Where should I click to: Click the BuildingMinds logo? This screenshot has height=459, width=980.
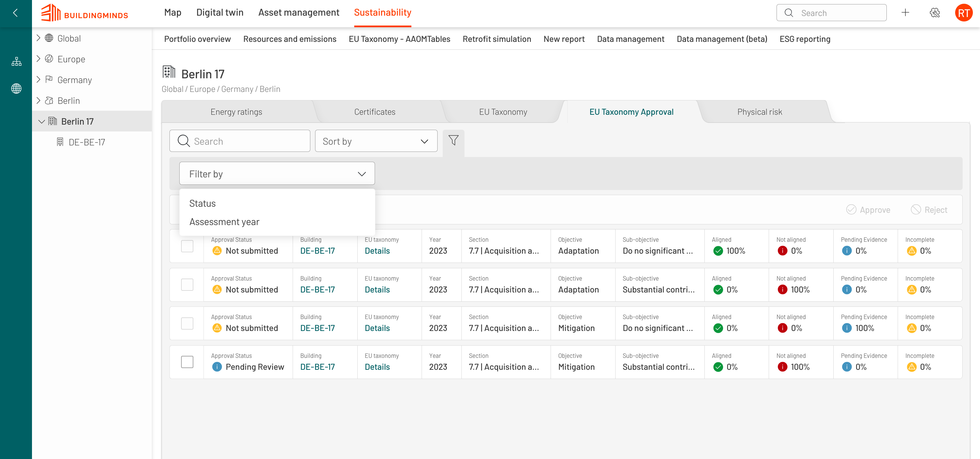pyautogui.click(x=85, y=13)
